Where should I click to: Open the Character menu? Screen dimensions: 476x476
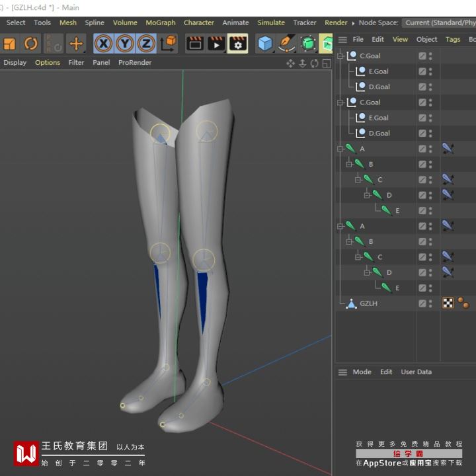(199, 22)
